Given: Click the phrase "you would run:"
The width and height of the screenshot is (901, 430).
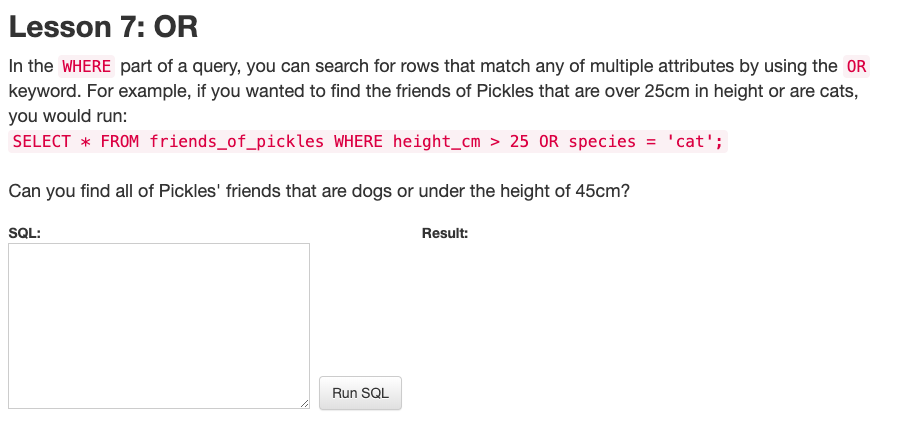Looking at the screenshot, I should click(67, 115).
